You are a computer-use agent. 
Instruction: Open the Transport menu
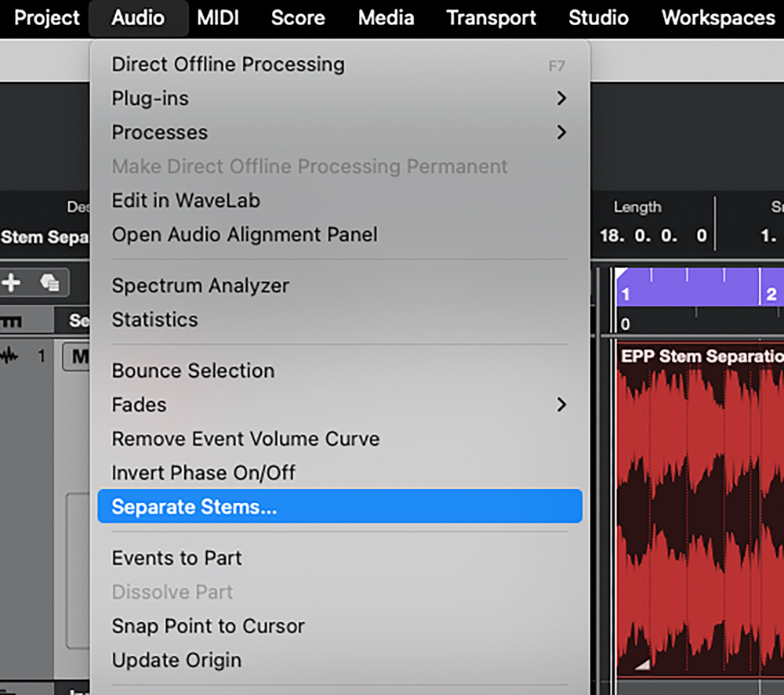pyautogui.click(x=491, y=18)
